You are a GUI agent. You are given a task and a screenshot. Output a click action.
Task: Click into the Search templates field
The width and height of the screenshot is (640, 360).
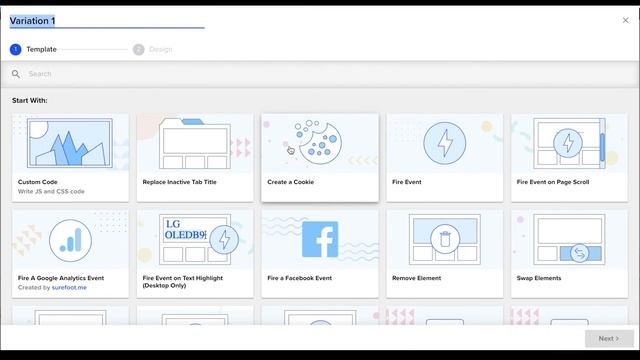(320, 74)
